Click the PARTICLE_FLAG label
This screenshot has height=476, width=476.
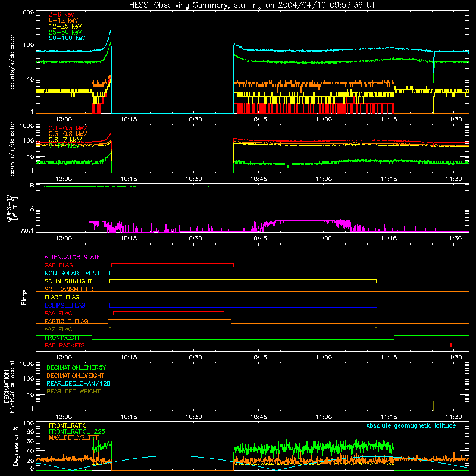(x=67, y=321)
